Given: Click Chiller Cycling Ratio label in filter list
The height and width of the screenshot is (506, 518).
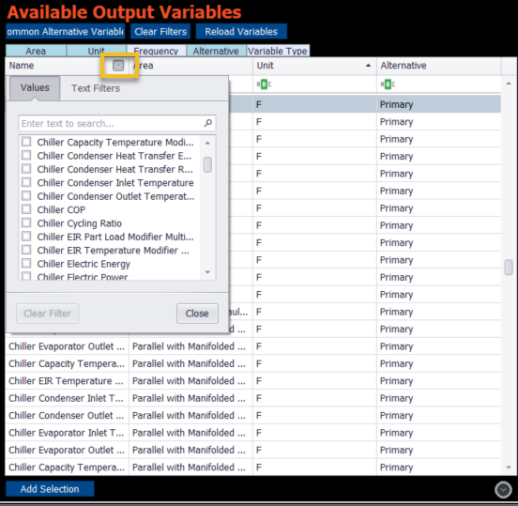Looking at the screenshot, I should 79,223.
